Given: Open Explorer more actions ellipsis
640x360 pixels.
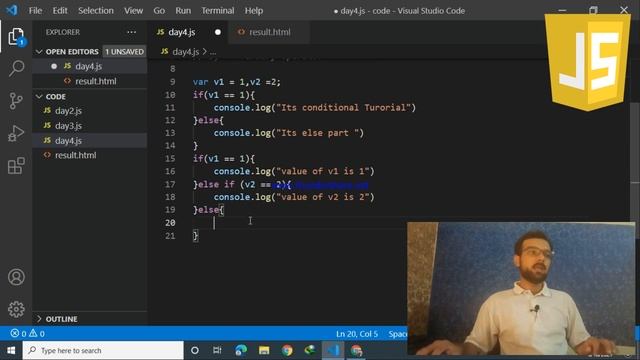Looking at the screenshot, I should [x=131, y=32].
